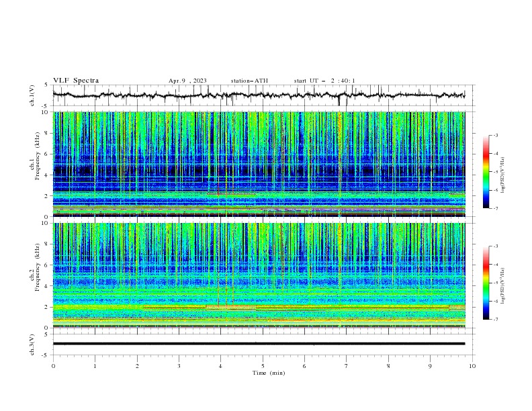Click the "6" kHz tick on ch.1 frequency axis
Screen dimensions: 532x411
point(48,154)
